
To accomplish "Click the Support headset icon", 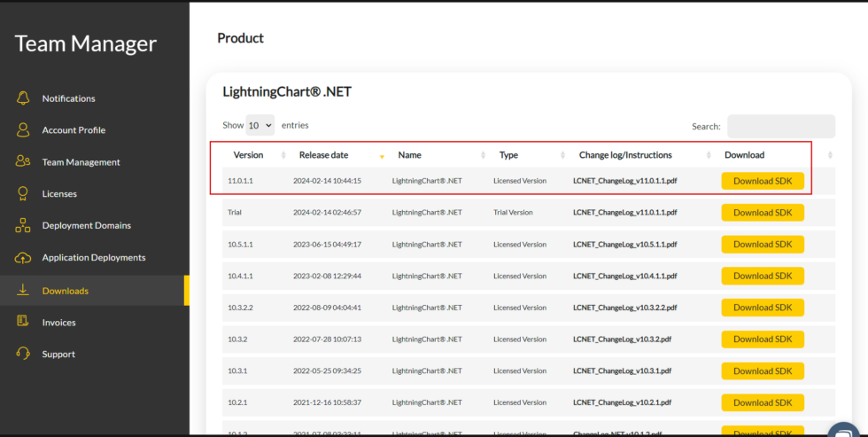I will [23, 354].
